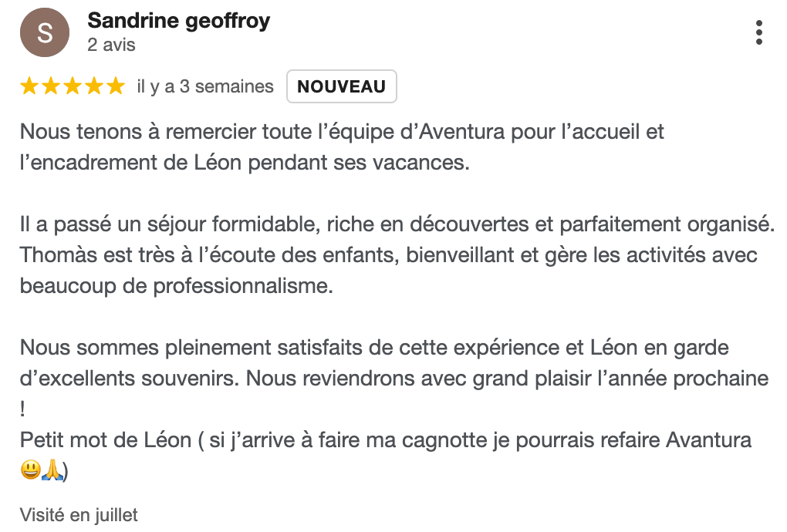Click the brown S profile avatar
The height and width of the screenshot is (532, 787).
(45, 32)
